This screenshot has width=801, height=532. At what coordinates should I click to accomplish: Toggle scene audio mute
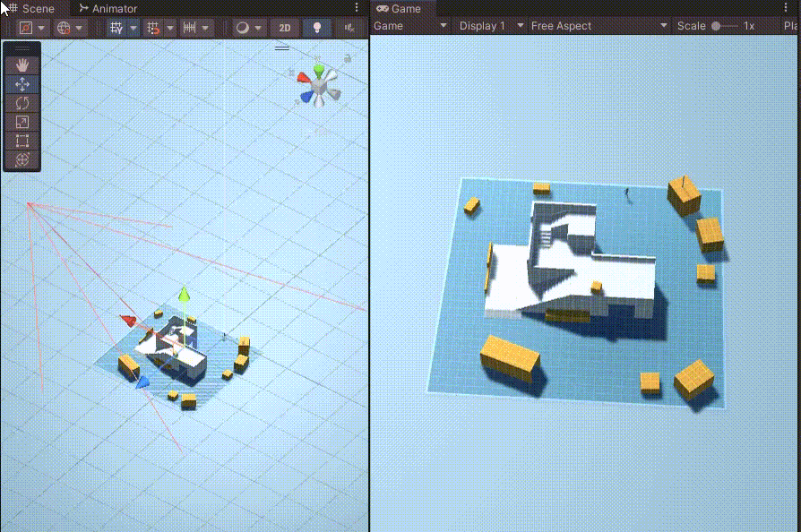[x=349, y=28]
